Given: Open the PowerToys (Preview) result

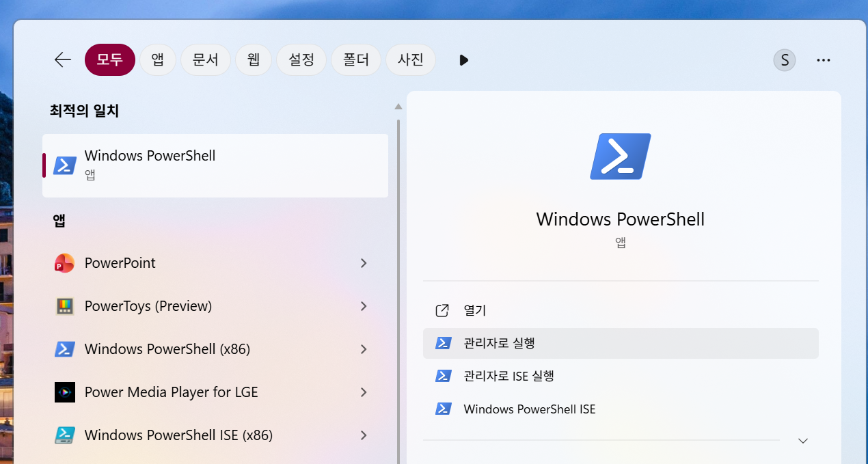Looking at the screenshot, I should (x=215, y=306).
